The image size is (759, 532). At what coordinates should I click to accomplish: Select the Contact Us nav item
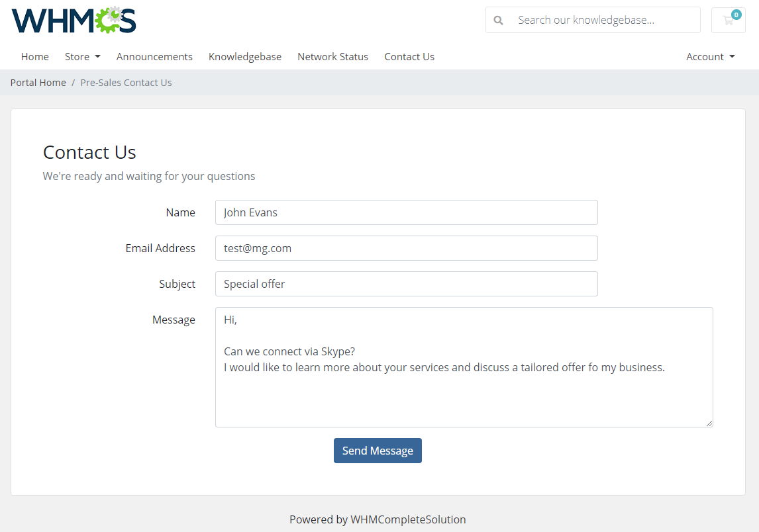point(409,56)
